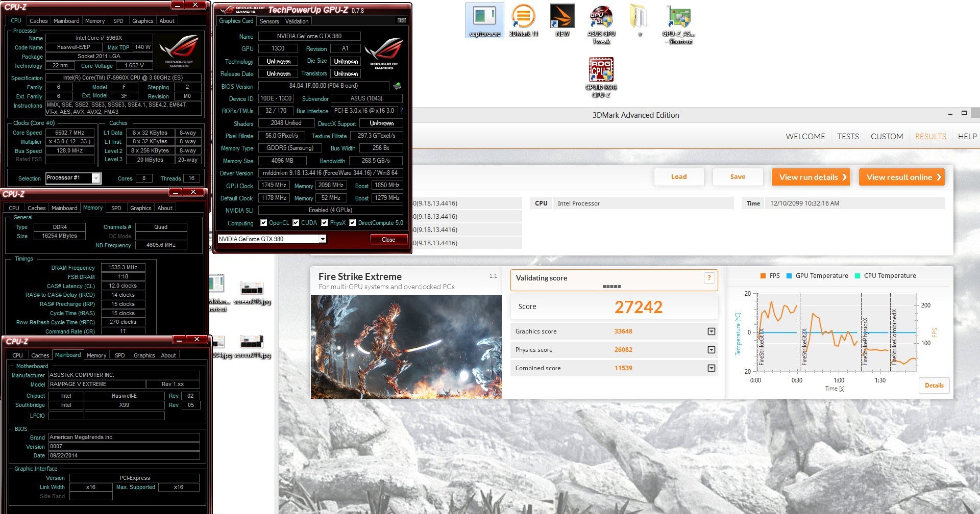Go to CUSTOM in 3DMark
The image size is (980, 514).
[x=887, y=137]
